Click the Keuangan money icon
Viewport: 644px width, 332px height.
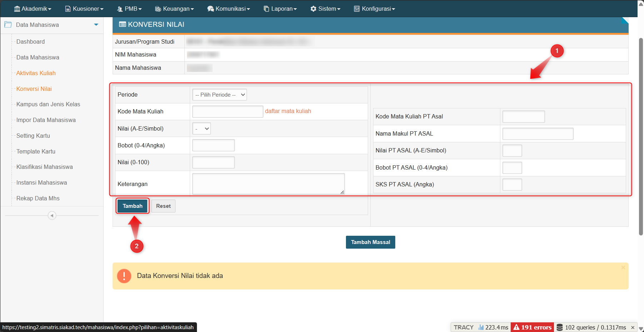158,9
